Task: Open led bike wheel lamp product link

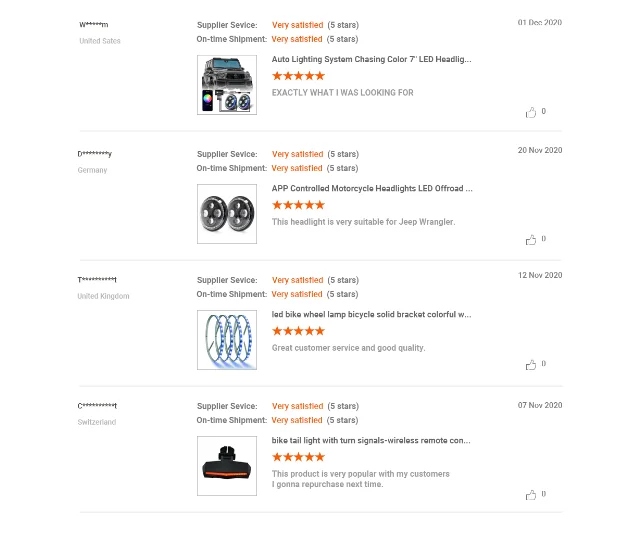Action: click(371, 314)
